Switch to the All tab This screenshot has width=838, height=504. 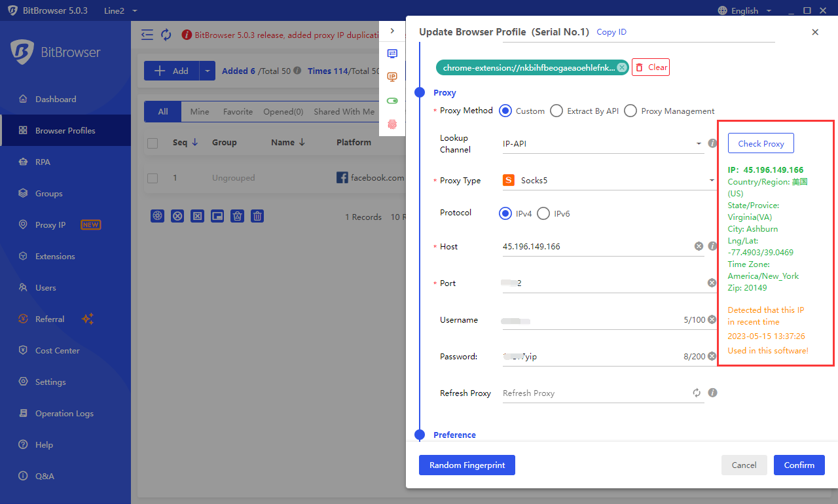163,111
